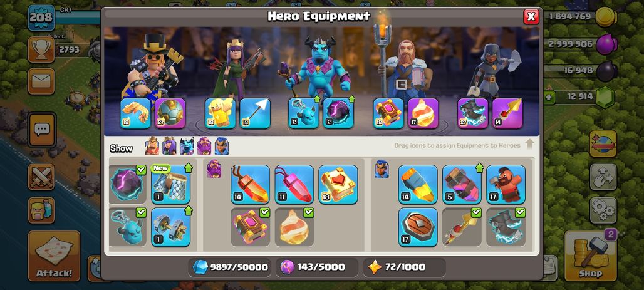Tap the Archer Queen's Frozen Arrow slot
Viewport: 644px width, 290px height.
255,113
